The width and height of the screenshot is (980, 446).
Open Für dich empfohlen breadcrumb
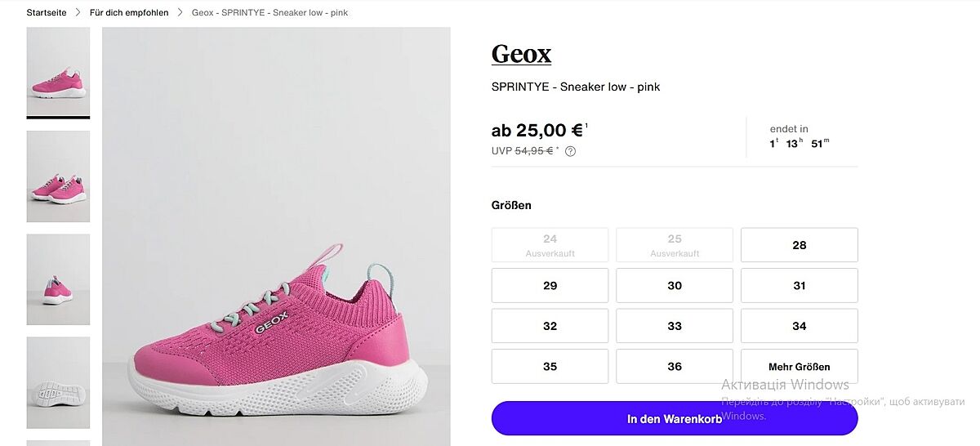[x=130, y=13]
